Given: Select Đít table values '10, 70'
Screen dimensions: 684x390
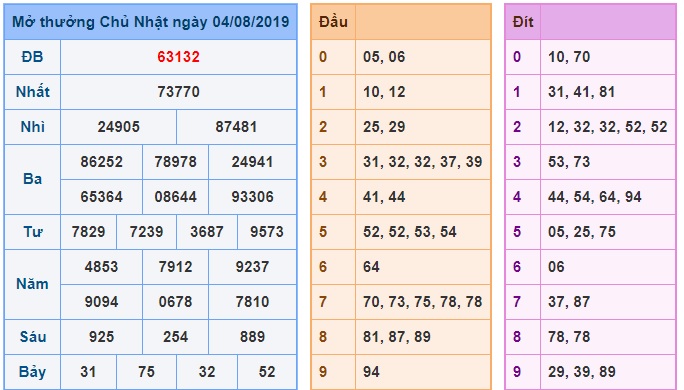Looking at the screenshot, I should pos(569,57).
